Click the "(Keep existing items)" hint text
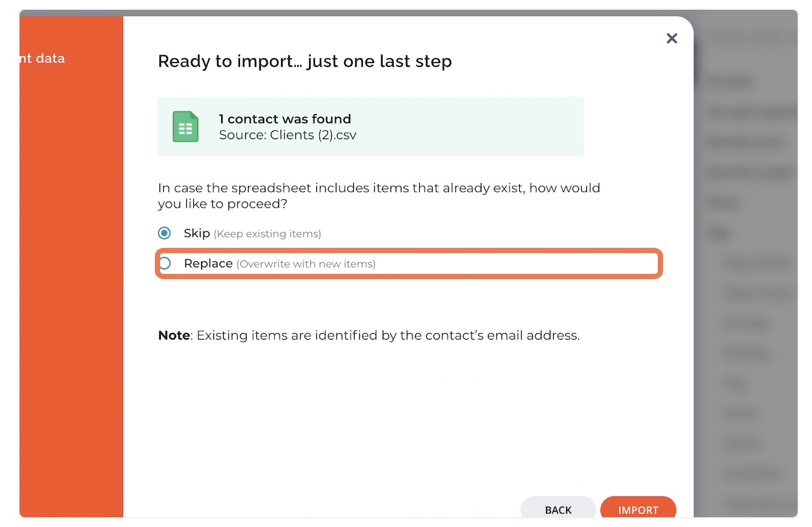The width and height of the screenshot is (812, 527). (x=267, y=234)
